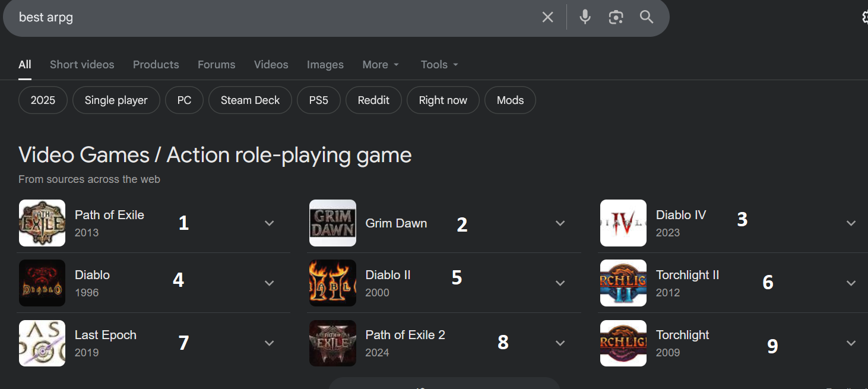This screenshot has width=868, height=389.
Task: Switch to Images tab
Action: click(x=325, y=65)
